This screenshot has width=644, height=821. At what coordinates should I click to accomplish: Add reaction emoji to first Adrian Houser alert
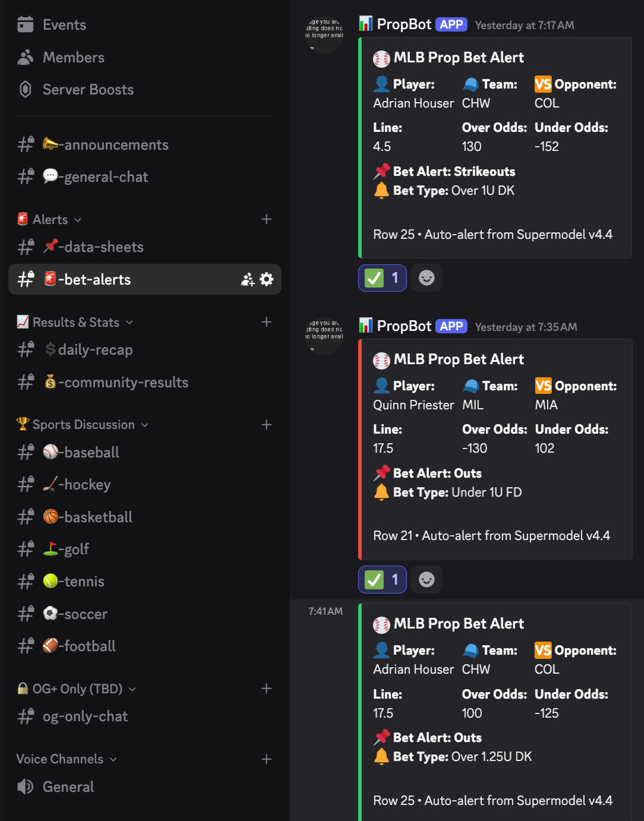pyautogui.click(x=427, y=277)
